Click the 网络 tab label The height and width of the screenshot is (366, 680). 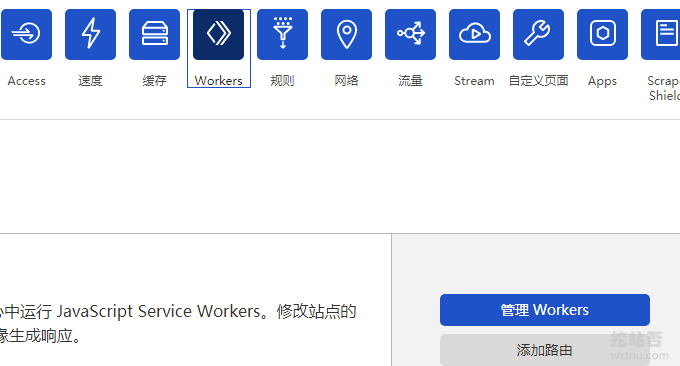tap(347, 81)
